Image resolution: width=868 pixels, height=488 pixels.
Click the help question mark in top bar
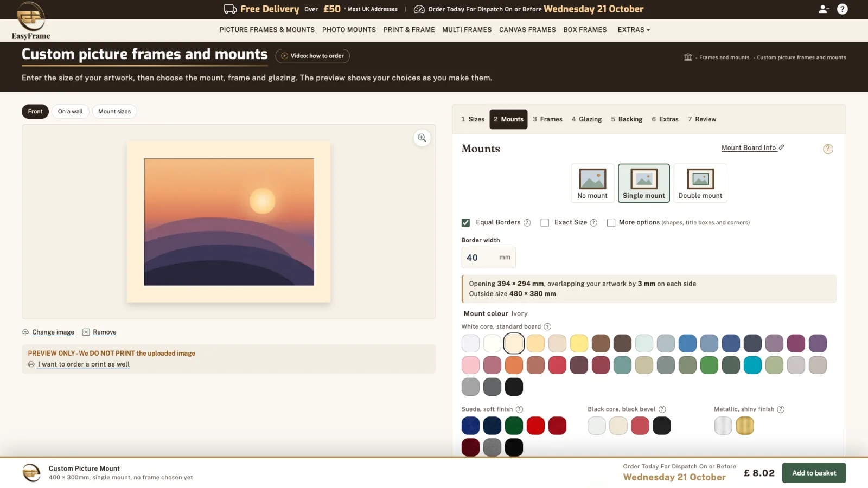[843, 9]
